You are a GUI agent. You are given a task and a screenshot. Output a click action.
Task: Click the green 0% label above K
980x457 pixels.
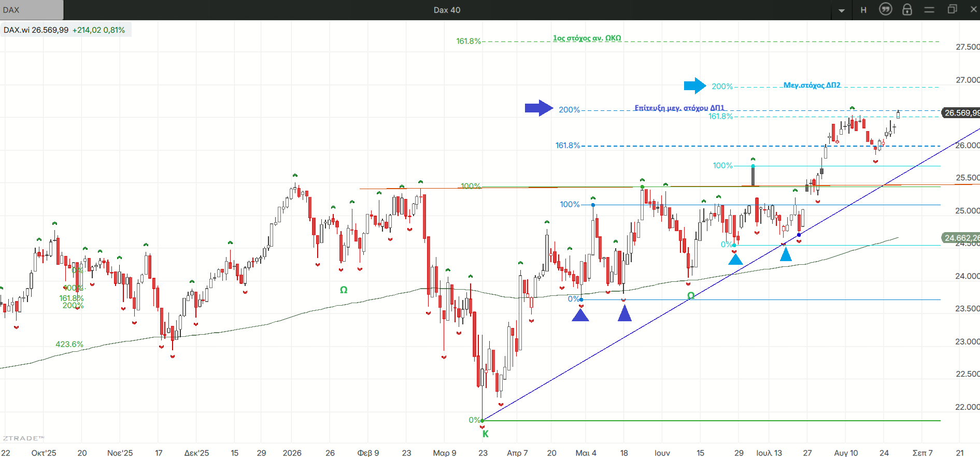coord(474,420)
